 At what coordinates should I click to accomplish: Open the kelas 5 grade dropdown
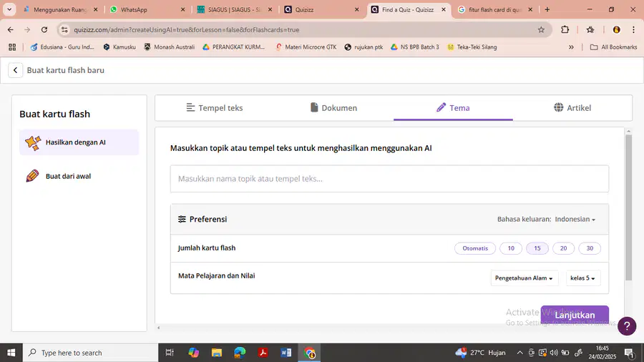pyautogui.click(x=582, y=278)
